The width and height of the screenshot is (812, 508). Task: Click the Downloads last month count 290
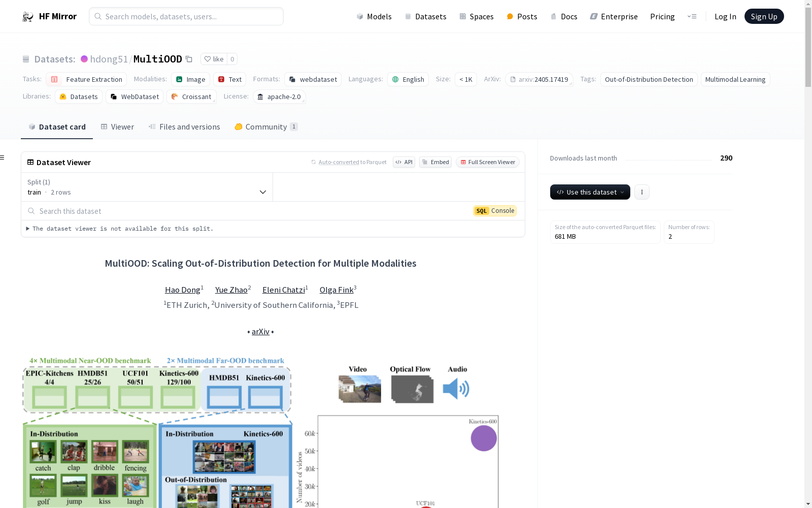pos(726,158)
